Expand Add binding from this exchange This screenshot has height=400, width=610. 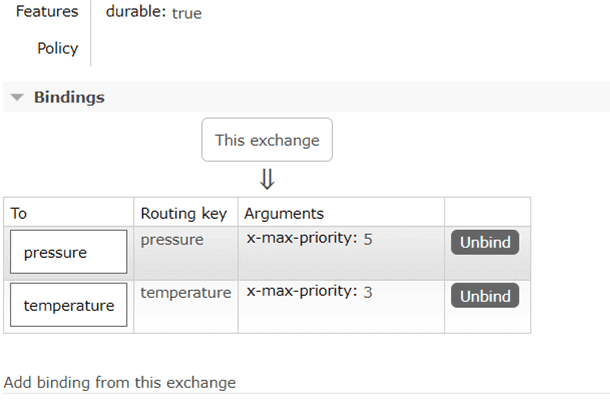click(x=120, y=382)
